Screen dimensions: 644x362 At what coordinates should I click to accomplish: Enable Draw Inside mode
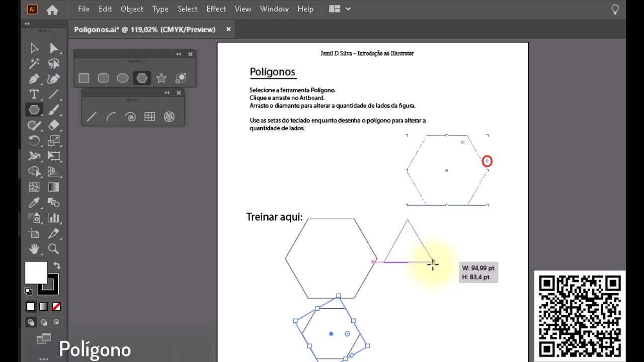56,322
